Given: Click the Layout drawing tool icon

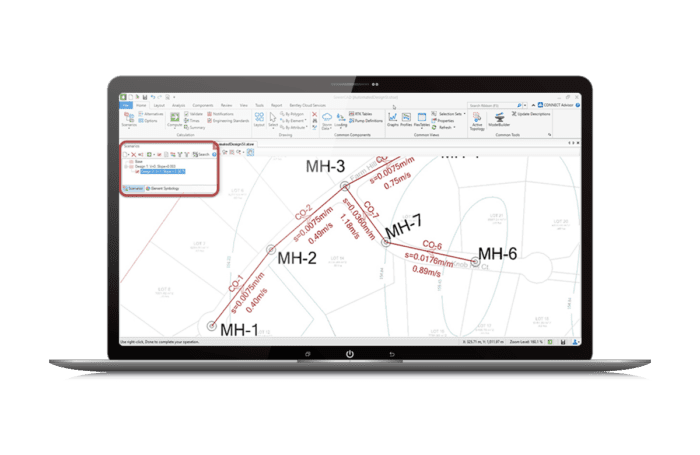Looking at the screenshot, I should (x=259, y=120).
